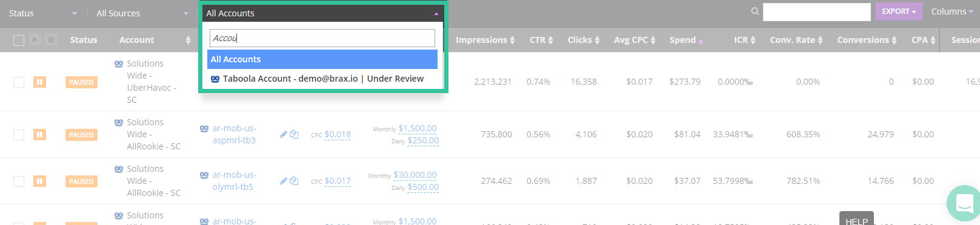Tick the select-all checkbox in header
980x225 pixels.
(x=19, y=41)
